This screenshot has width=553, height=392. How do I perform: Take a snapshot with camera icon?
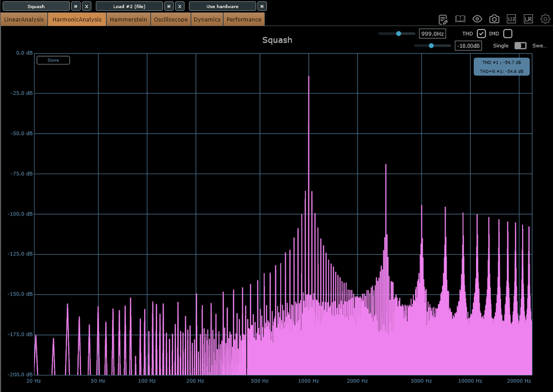click(494, 19)
